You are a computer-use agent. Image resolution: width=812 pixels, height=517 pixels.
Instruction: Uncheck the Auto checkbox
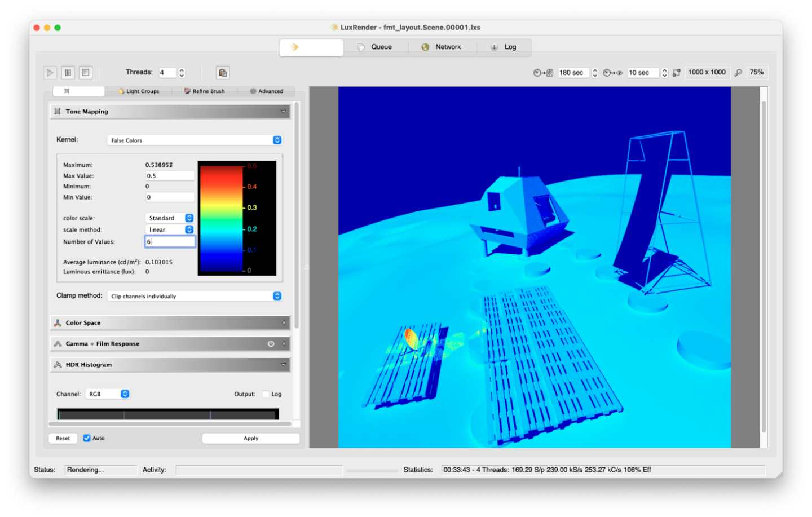click(87, 438)
